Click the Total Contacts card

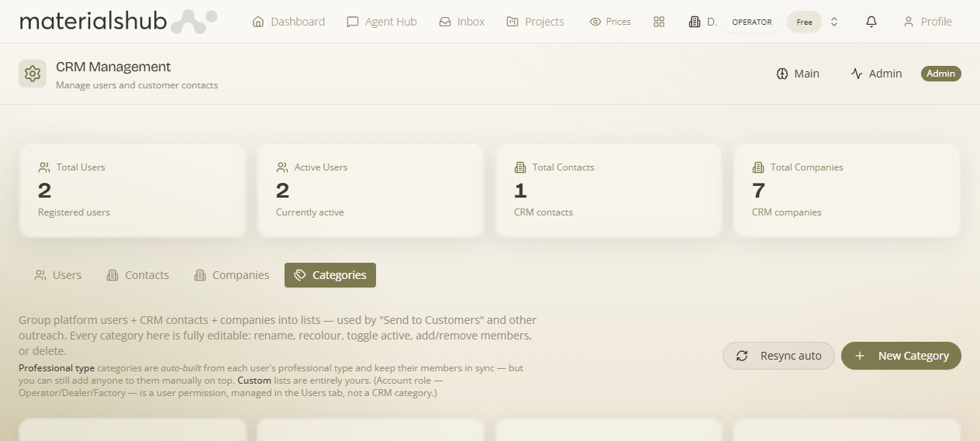click(609, 190)
